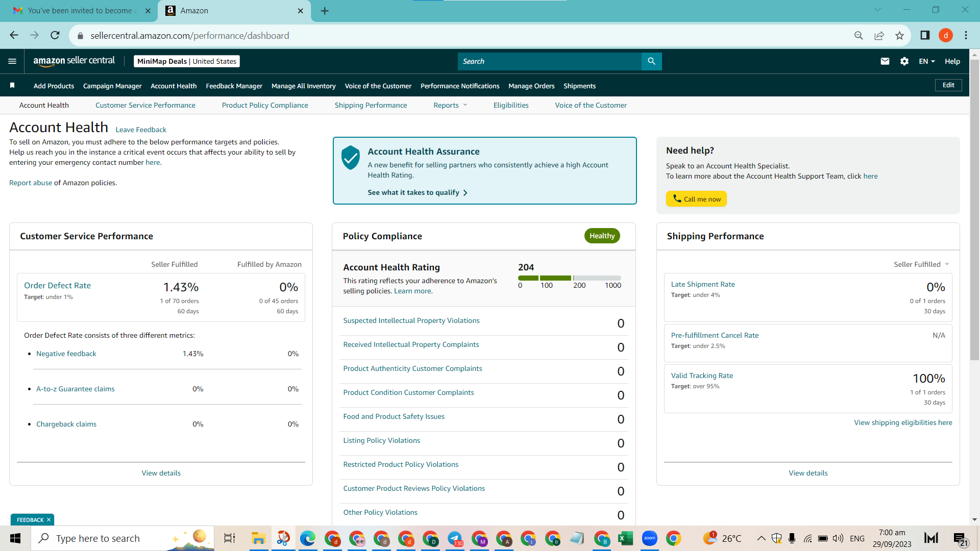Open Eligibilities tab
The width and height of the screenshot is (980, 551).
[511, 105]
